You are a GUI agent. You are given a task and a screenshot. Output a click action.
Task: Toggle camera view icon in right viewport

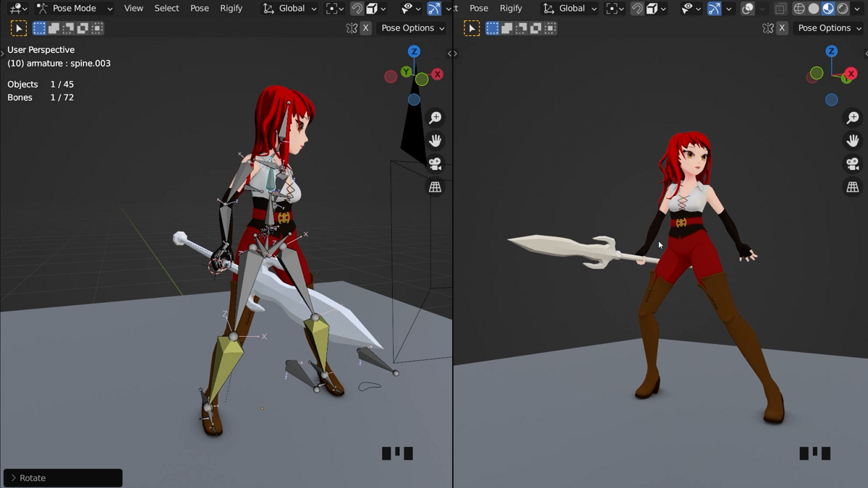tap(853, 164)
